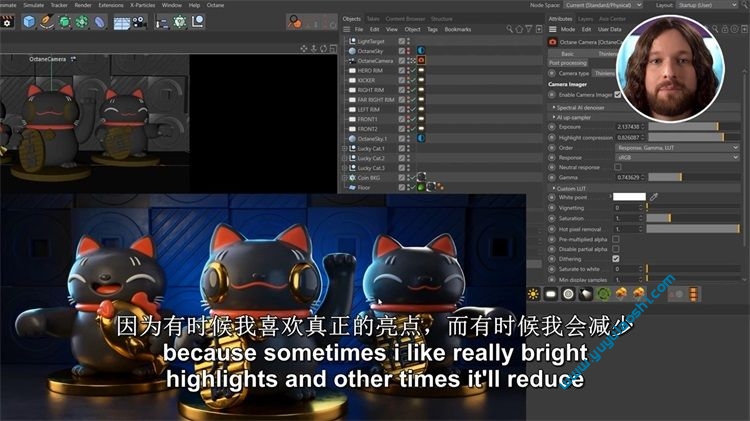
Task: Click the blue circle null-object toolbar icon
Action: (198, 22)
